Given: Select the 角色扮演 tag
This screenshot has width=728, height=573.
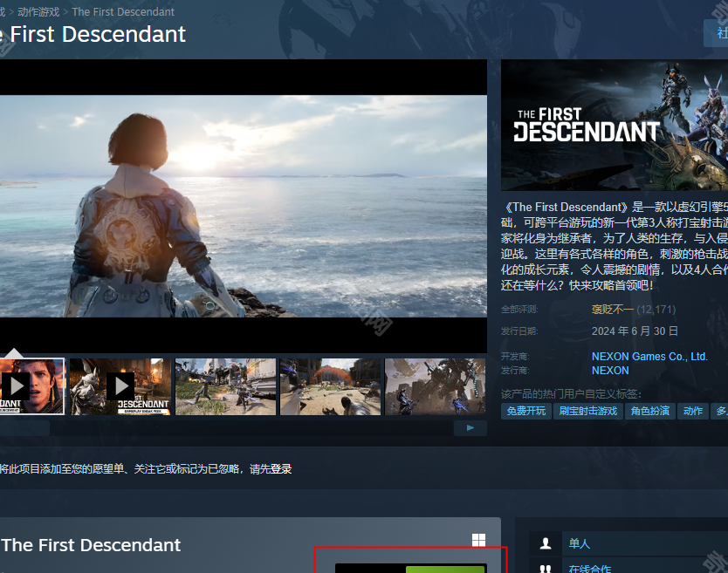Looking at the screenshot, I should tap(650, 411).
